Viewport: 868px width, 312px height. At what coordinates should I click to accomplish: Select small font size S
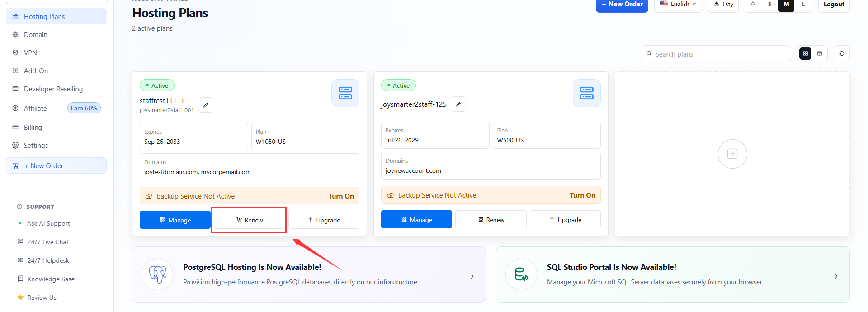click(769, 4)
